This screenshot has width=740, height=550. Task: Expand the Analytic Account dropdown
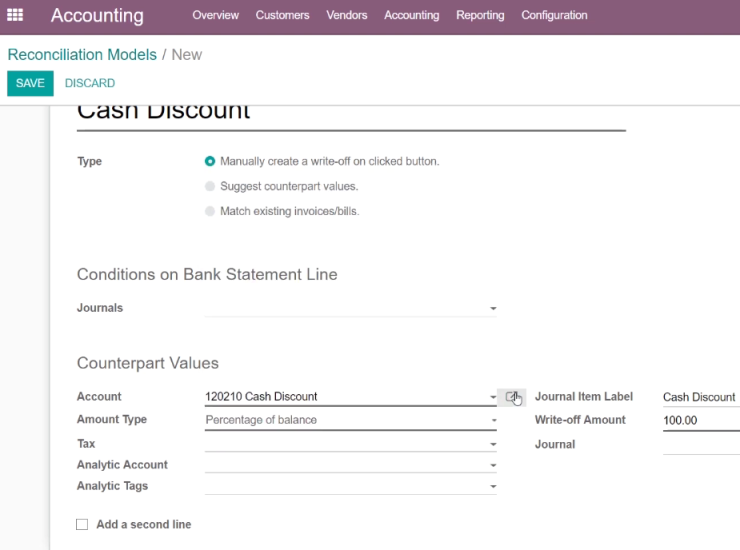pyautogui.click(x=493, y=465)
